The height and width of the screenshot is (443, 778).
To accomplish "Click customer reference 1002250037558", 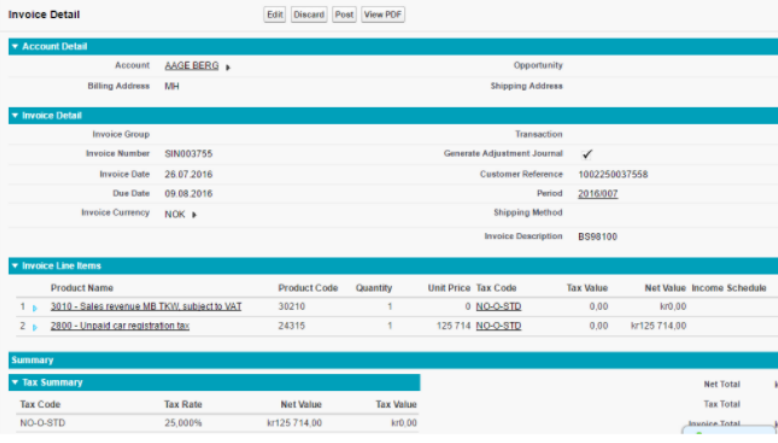I will pyautogui.click(x=613, y=175).
